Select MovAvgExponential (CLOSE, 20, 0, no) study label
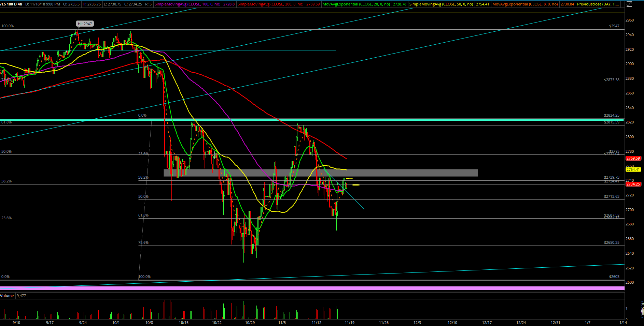 click(x=356, y=4)
